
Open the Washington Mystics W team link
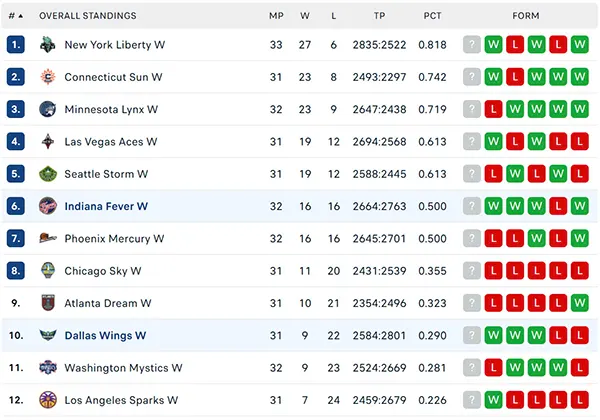(x=123, y=368)
